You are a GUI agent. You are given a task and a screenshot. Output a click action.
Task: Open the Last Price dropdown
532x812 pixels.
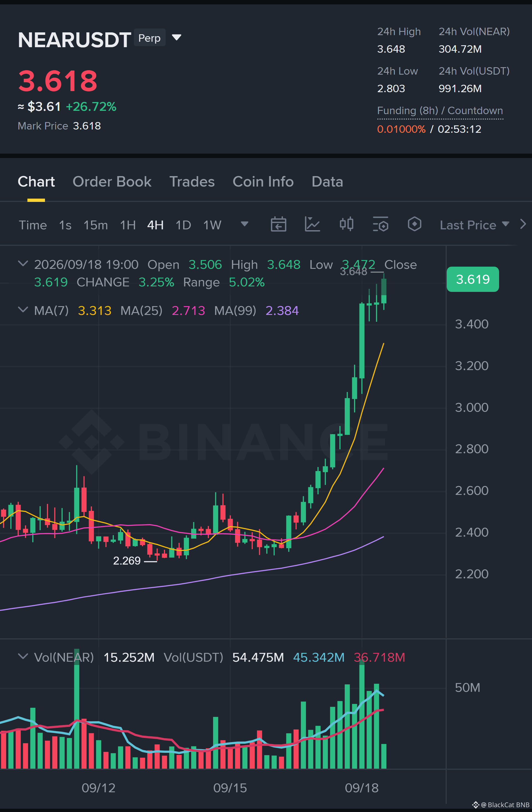pyautogui.click(x=474, y=225)
